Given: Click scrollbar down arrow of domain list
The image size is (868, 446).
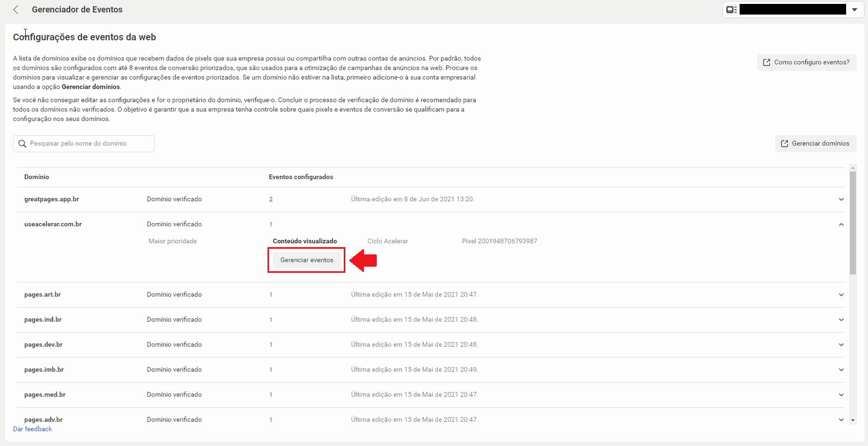Looking at the screenshot, I should point(853,420).
